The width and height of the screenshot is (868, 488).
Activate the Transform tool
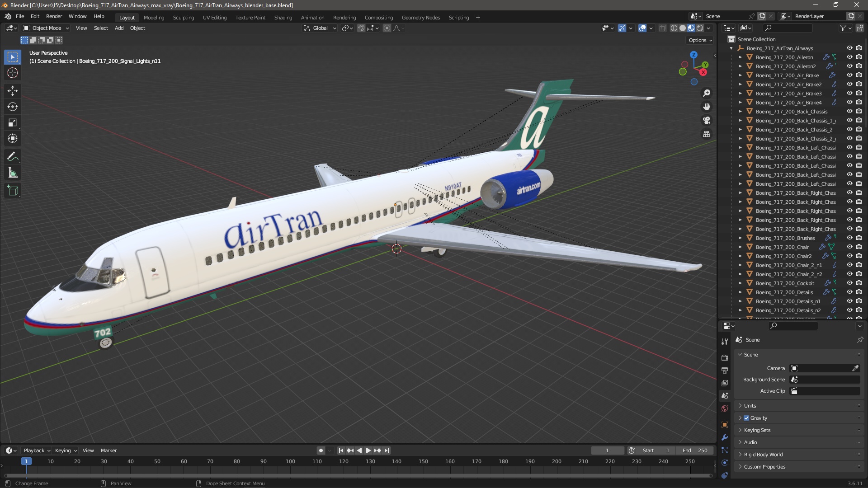click(x=13, y=139)
